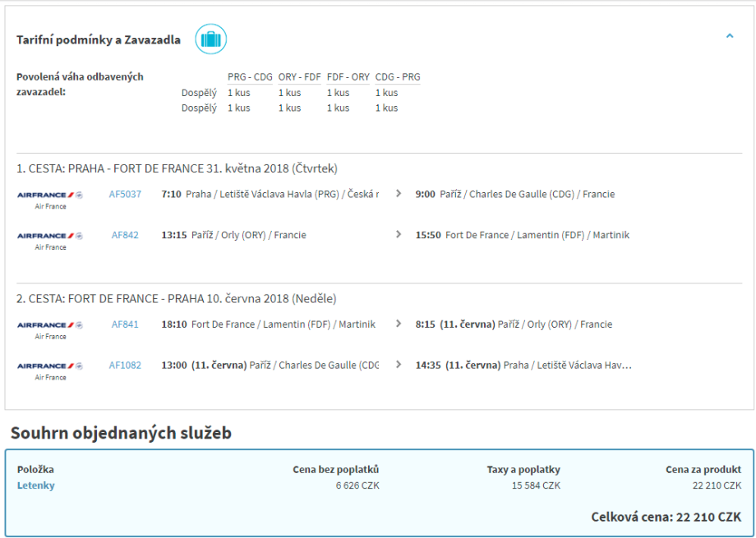The width and height of the screenshot is (756, 538).
Task: Open flight number AF841 link
Action: (x=125, y=324)
